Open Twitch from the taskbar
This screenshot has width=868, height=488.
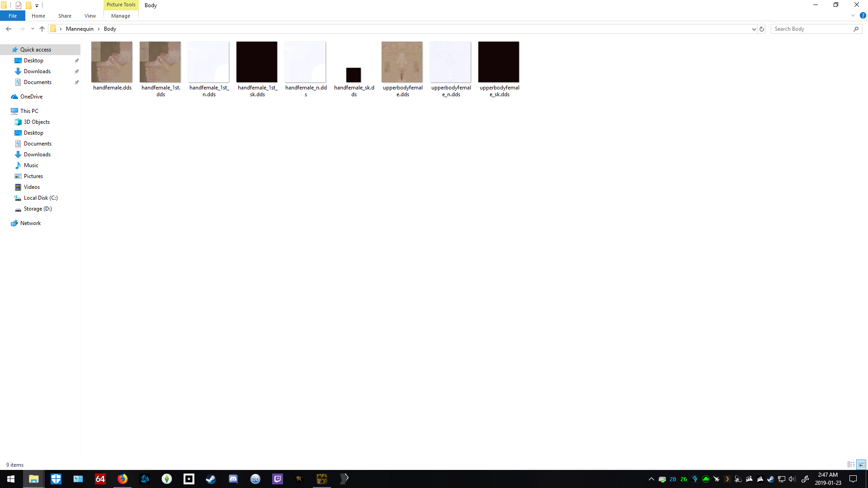point(277,479)
